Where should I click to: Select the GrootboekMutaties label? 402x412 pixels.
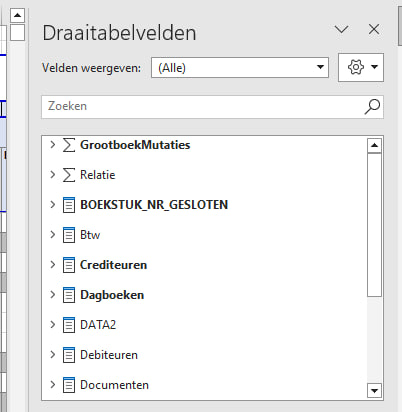[x=135, y=145]
